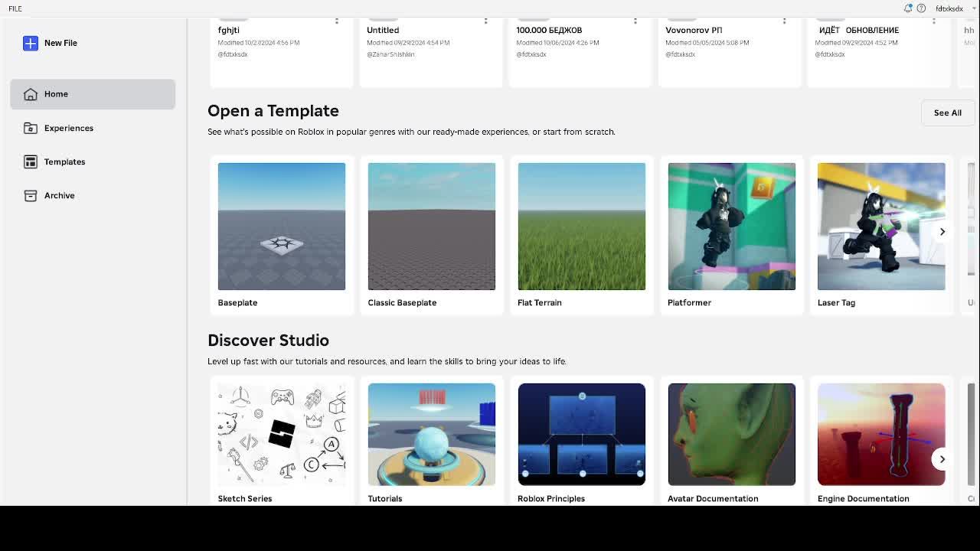Open the Templates sidebar section
980x551 pixels.
[x=93, y=161]
